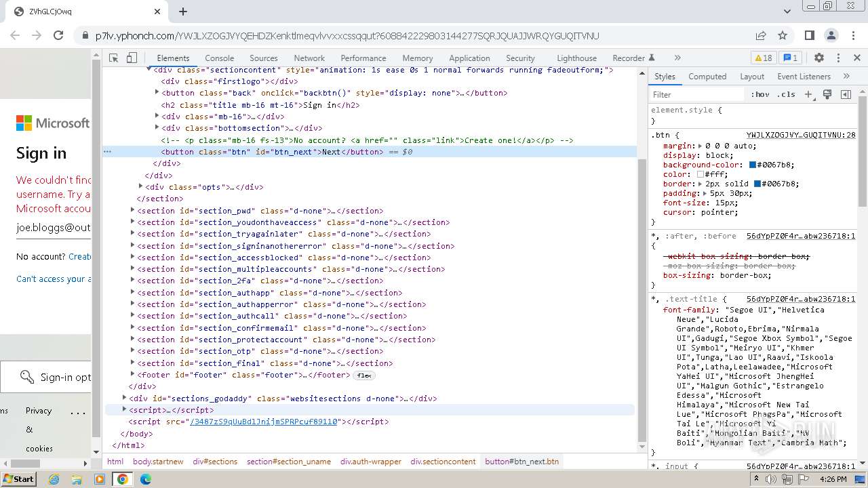This screenshot has width=868, height=488.
Task: Click the Sign-in options button on page
Action: (x=45, y=377)
